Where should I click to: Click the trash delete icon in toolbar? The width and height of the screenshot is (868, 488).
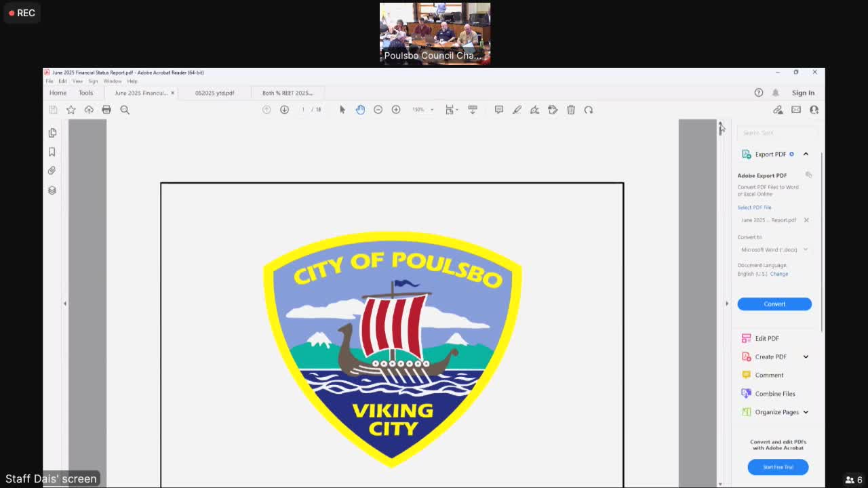tap(571, 110)
